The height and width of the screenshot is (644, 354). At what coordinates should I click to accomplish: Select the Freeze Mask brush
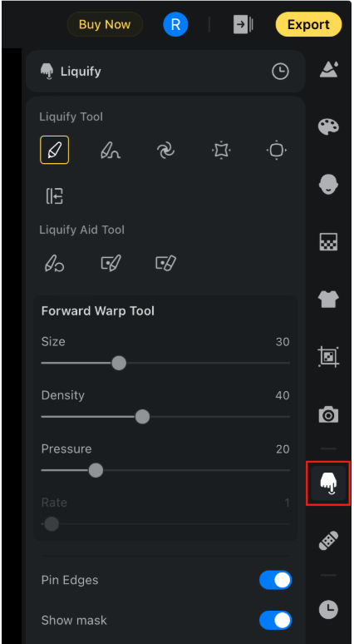point(111,263)
